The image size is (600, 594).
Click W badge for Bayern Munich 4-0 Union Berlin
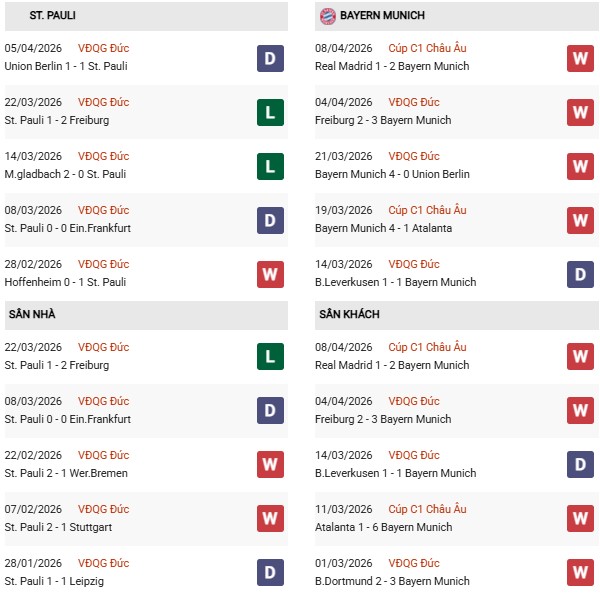tap(580, 166)
